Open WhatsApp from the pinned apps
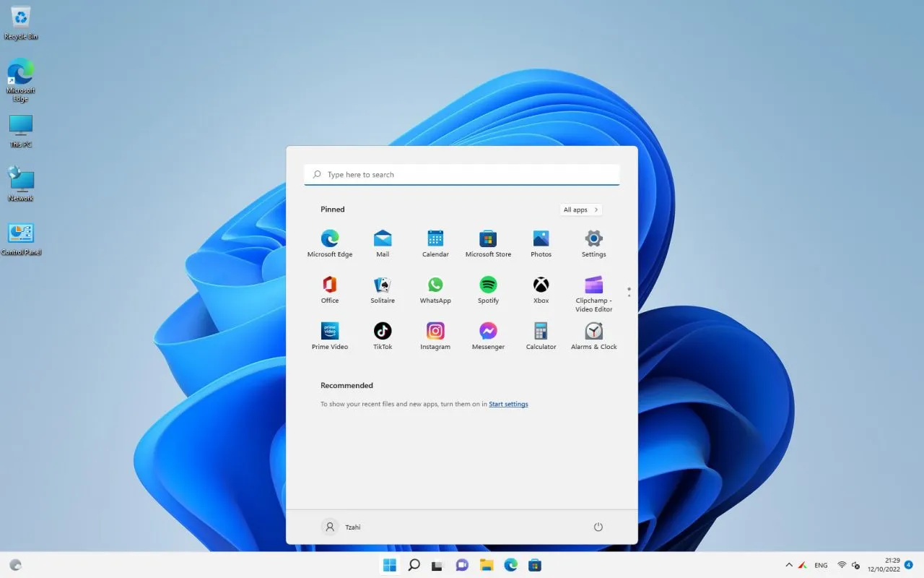 point(435,285)
